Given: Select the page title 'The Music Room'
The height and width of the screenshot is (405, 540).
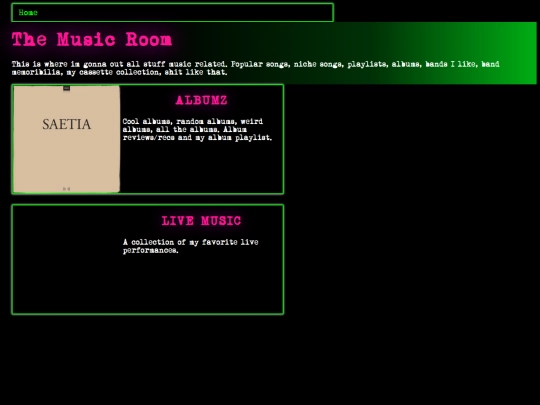Looking at the screenshot, I should [x=92, y=39].
